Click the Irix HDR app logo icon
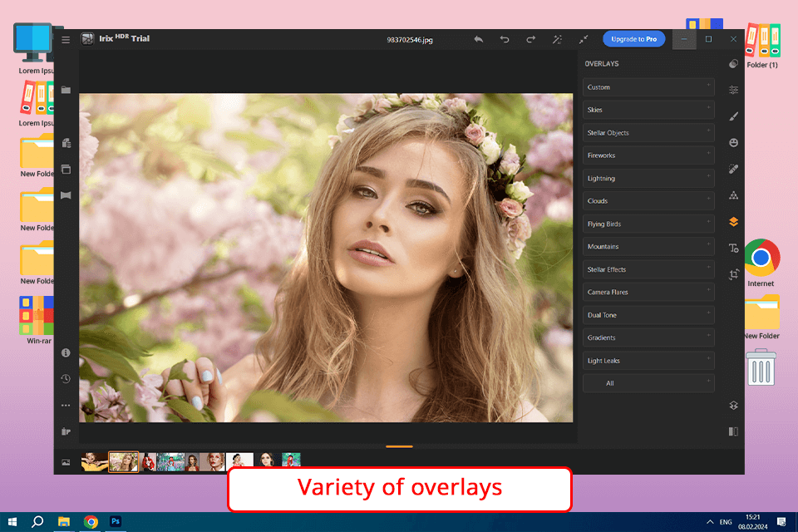798x532 pixels. pos(87,39)
